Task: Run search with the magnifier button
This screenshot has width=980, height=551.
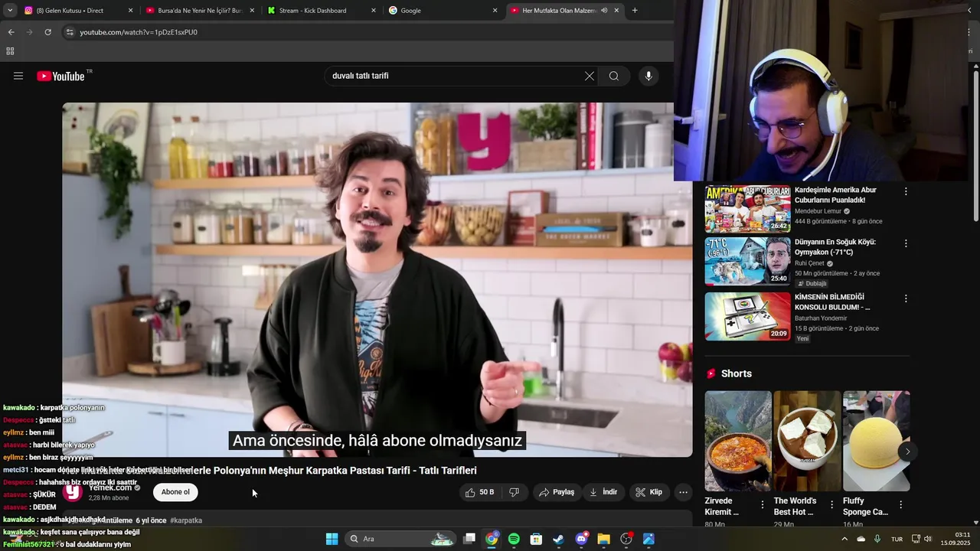Action: click(614, 76)
